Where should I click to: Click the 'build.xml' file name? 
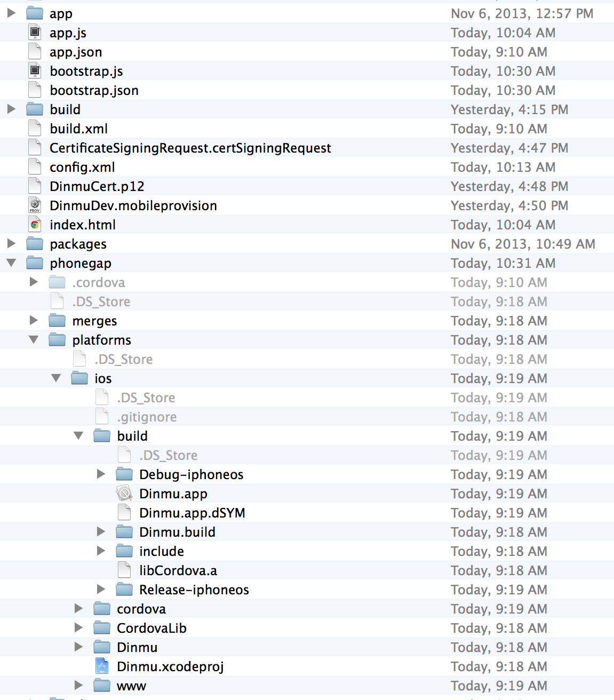[x=79, y=129]
